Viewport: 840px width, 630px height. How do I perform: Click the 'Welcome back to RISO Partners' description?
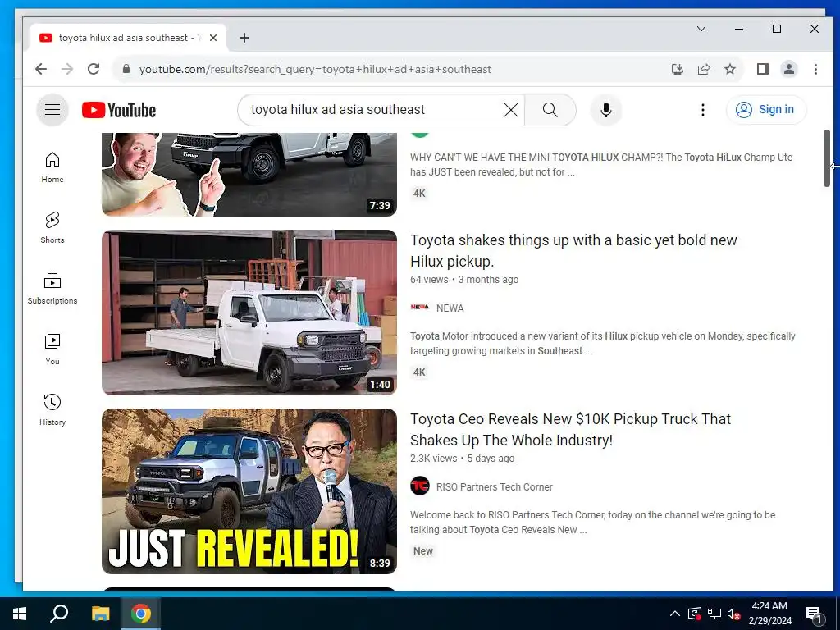point(592,523)
